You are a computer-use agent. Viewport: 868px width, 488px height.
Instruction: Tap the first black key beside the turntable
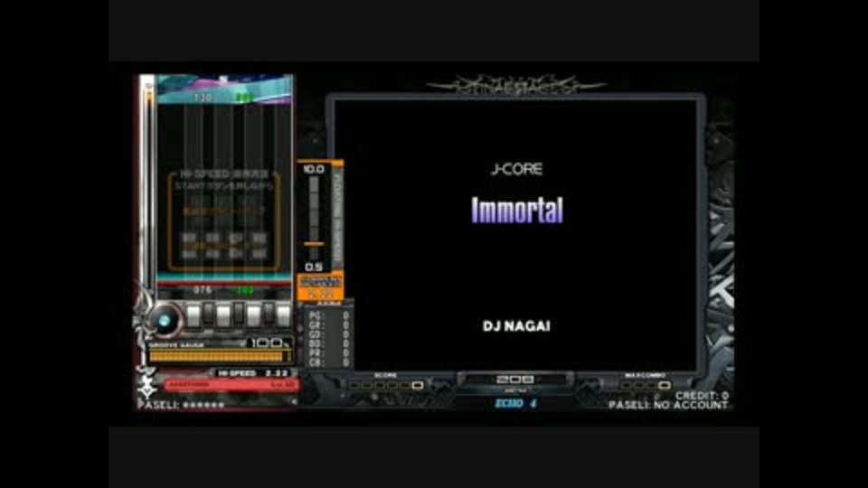(208, 314)
